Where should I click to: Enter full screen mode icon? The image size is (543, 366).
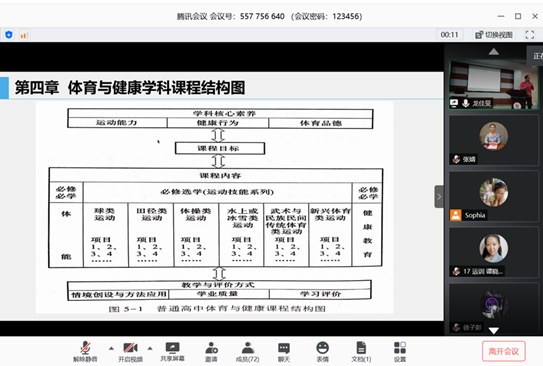pyautogui.click(x=529, y=35)
